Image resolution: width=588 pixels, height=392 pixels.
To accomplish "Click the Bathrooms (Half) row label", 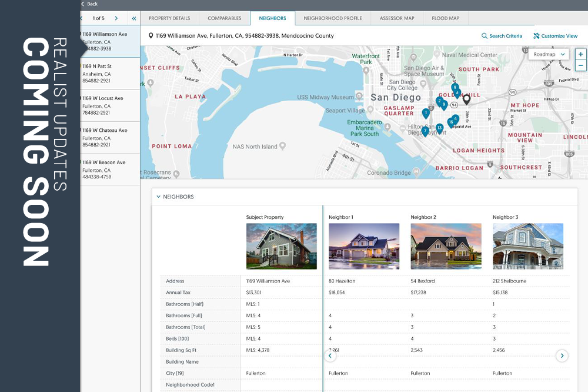I will pos(185,304).
